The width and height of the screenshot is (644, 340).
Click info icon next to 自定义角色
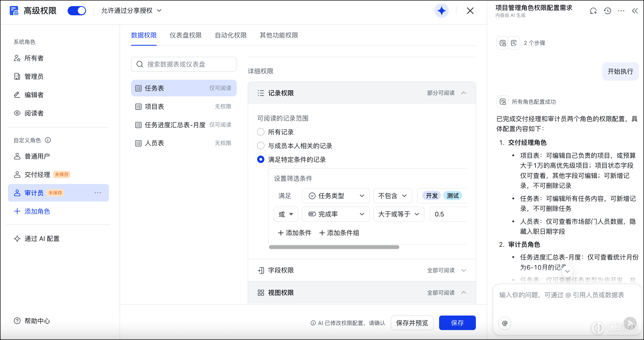click(48, 140)
